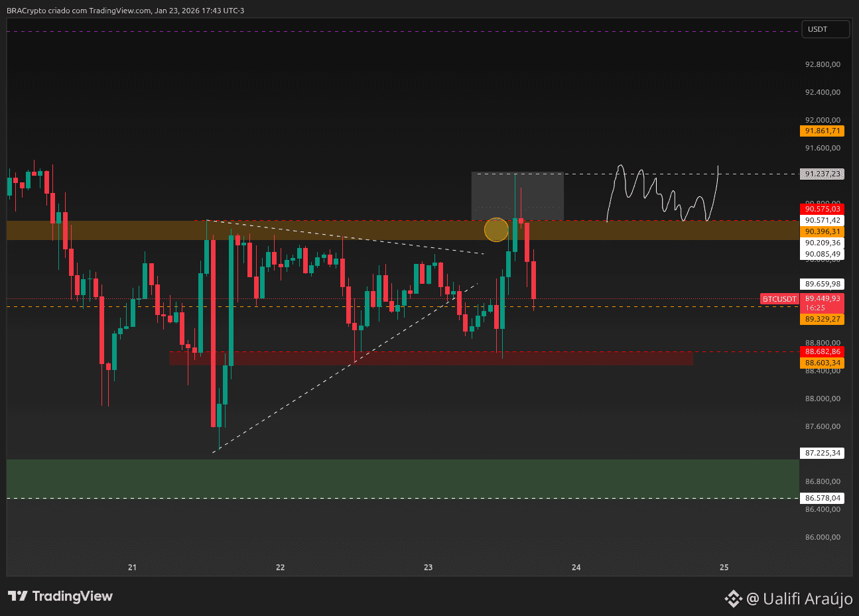The width and height of the screenshot is (859, 616).
Task: Click the Binance diamond icon beside the username
Action: click(x=733, y=599)
